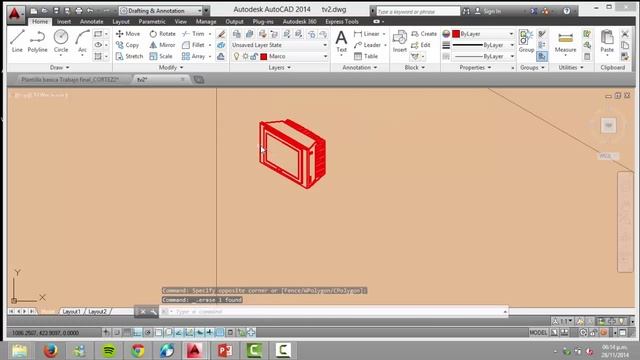Activate the Rotate tool
The height and width of the screenshot is (360, 640).
tap(162, 33)
